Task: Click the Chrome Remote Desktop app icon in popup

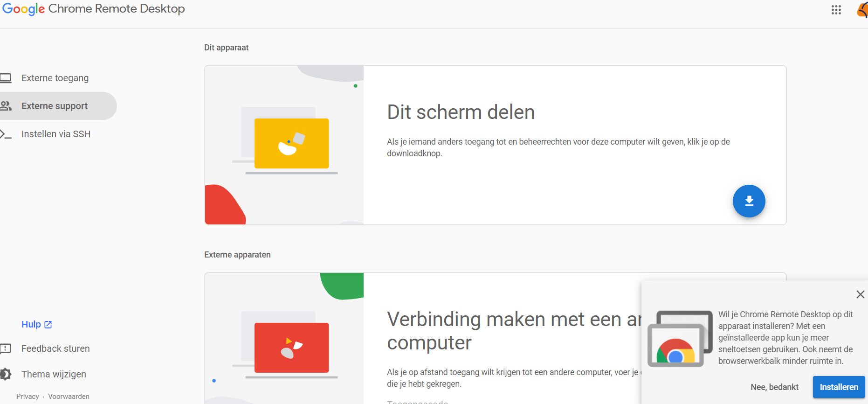Action: [680, 338]
